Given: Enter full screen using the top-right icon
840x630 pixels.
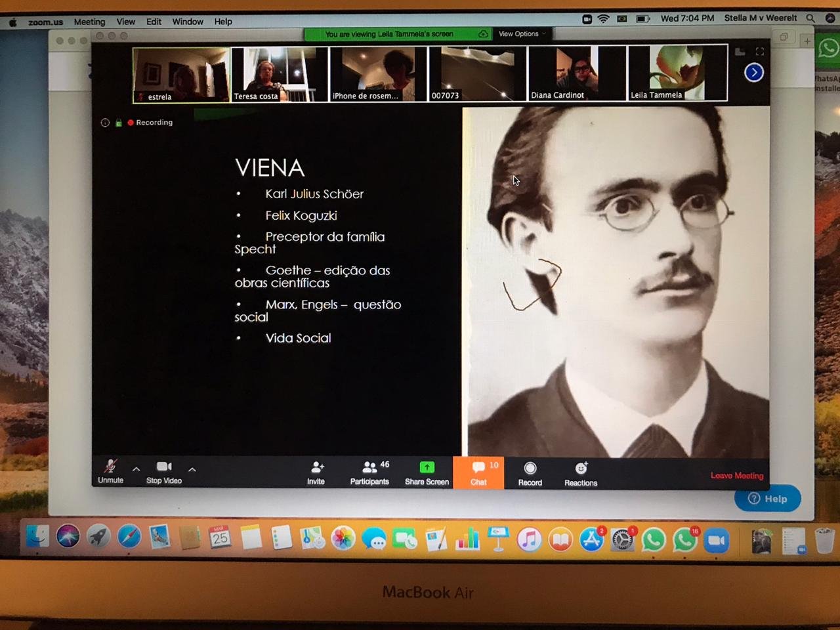Looking at the screenshot, I should point(760,51).
